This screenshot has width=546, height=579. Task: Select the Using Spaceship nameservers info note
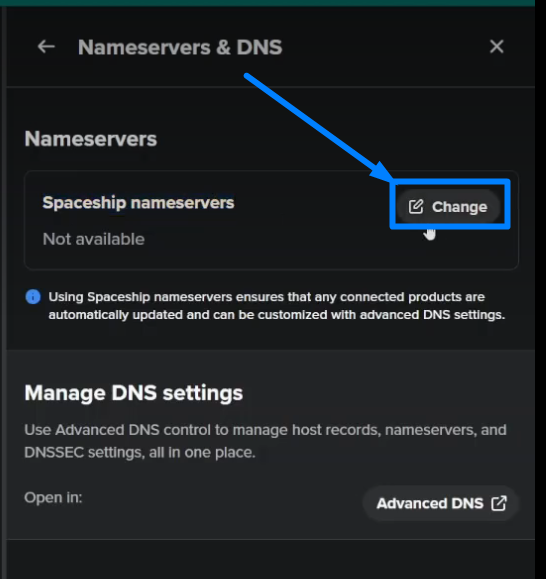(277, 306)
